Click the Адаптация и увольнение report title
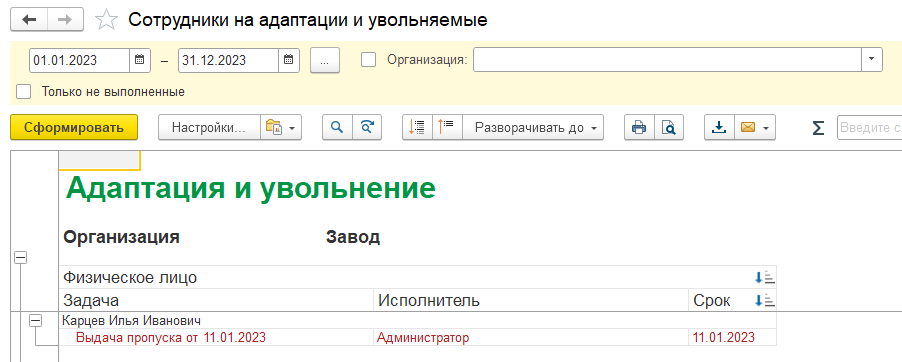Screen dimensions: 902x362 tap(251, 189)
